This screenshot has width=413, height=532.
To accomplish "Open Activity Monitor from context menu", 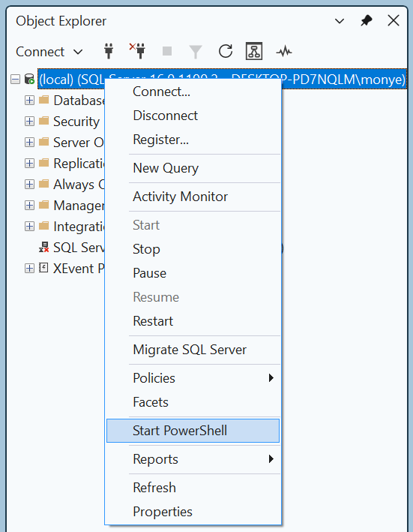I will pyautogui.click(x=193, y=197).
